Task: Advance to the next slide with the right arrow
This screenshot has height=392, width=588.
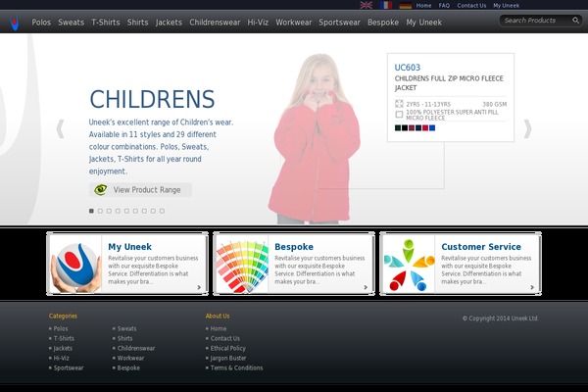Action: [x=527, y=129]
